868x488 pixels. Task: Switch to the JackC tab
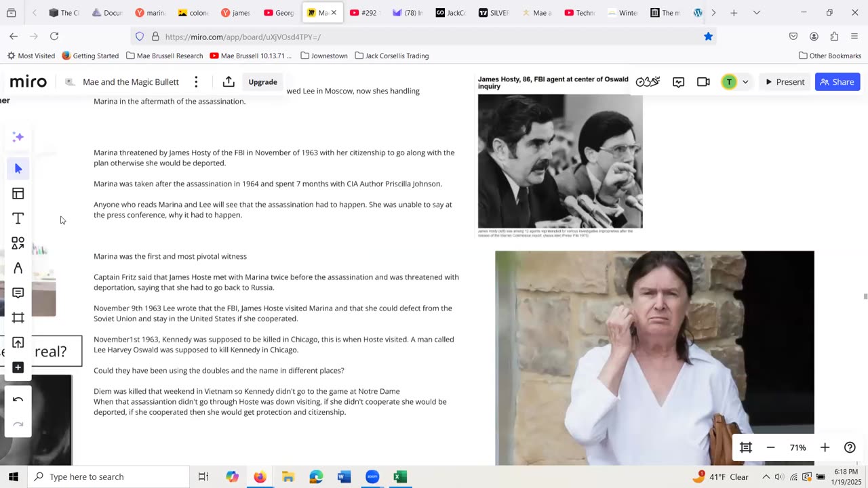[451, 13]
